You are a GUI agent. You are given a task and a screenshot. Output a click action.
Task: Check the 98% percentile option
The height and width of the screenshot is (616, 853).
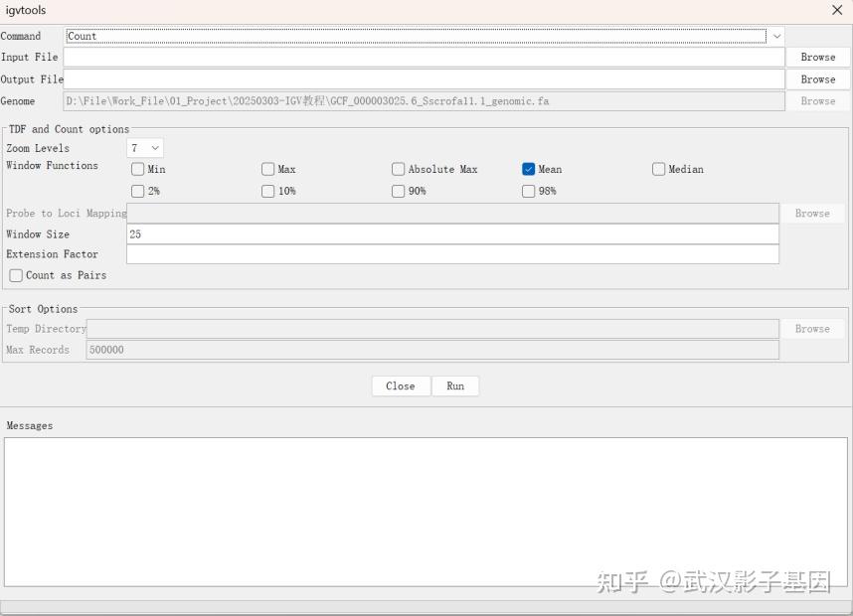(528, 191)
